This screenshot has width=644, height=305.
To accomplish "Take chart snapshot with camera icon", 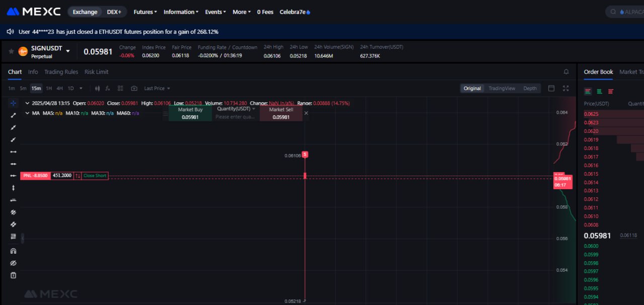I will click(134, 88).
